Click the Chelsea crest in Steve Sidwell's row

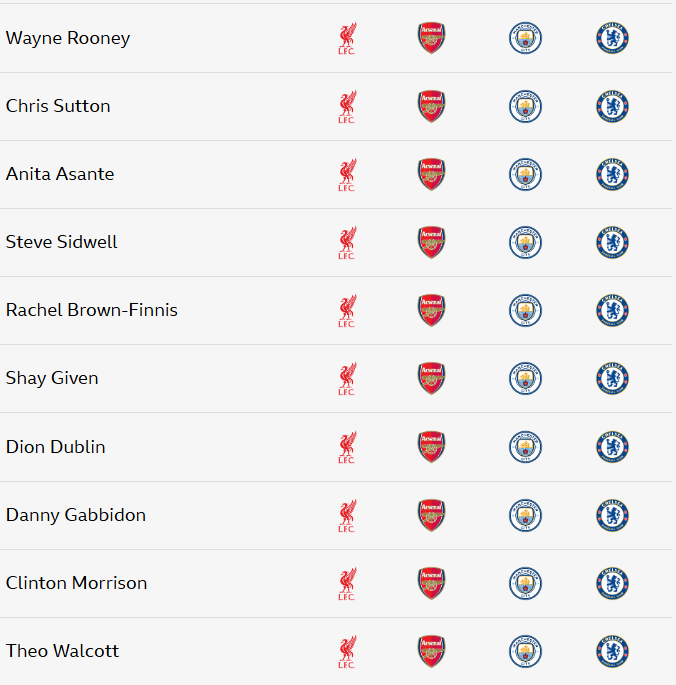click(x=612, y=243)
